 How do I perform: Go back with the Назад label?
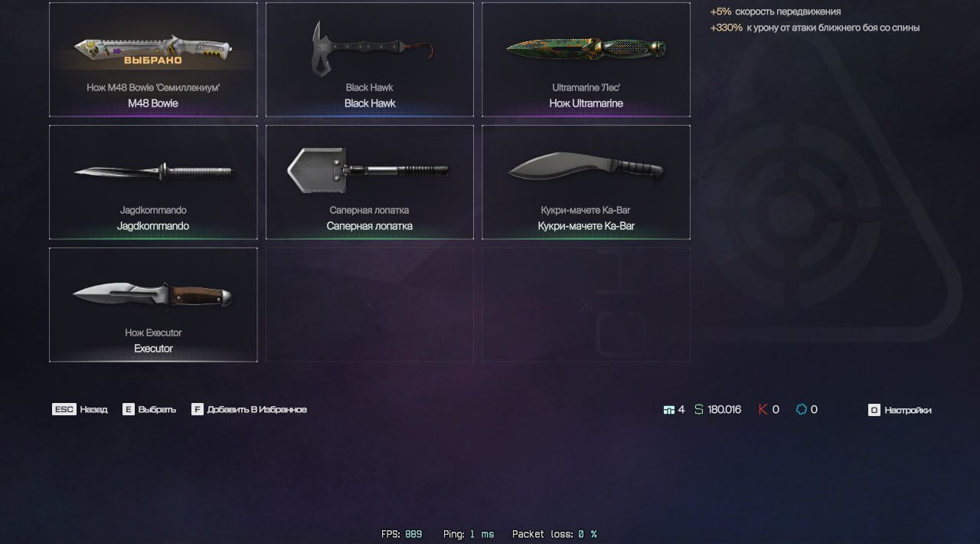(93, 409)
